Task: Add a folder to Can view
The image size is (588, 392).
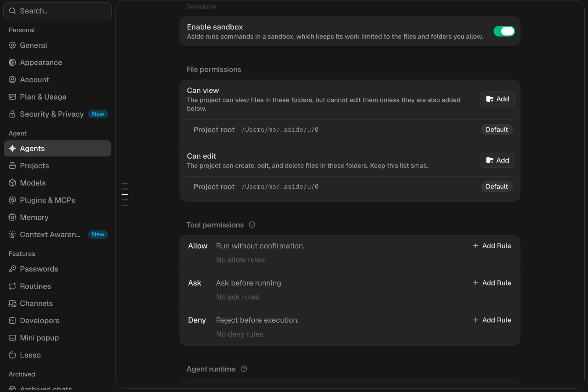Action: [497, 99]
